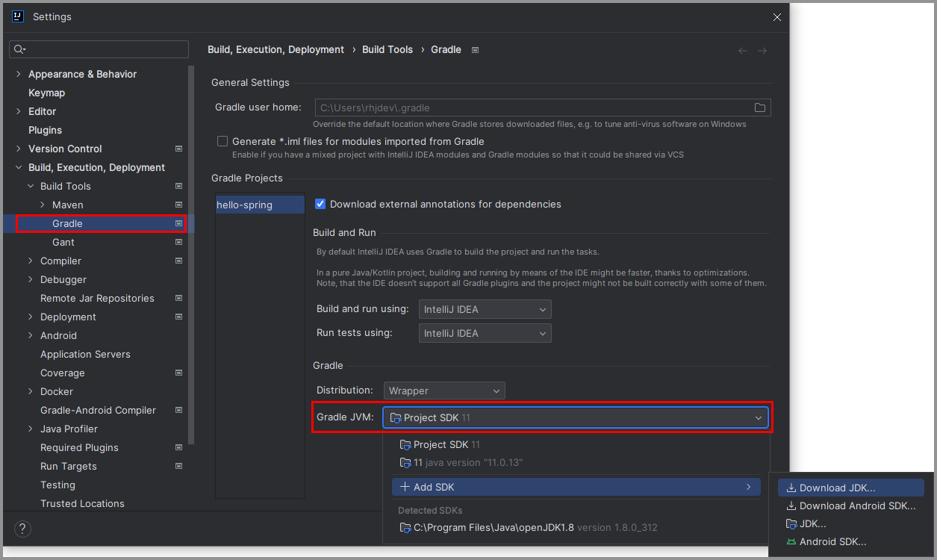937x560 pixels.
Task: Click project-level icon on Remote Jar Repositories row
Action: (178, 298)
